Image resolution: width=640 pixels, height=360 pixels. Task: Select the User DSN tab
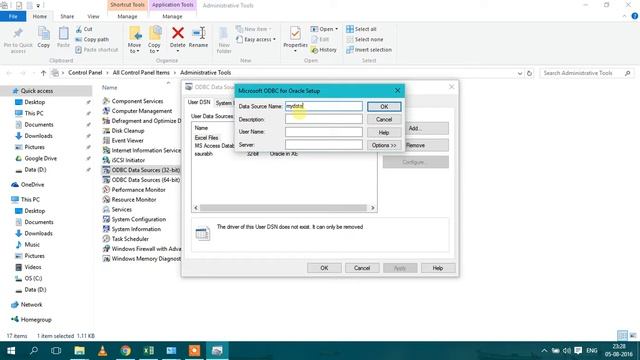[199, 102]
